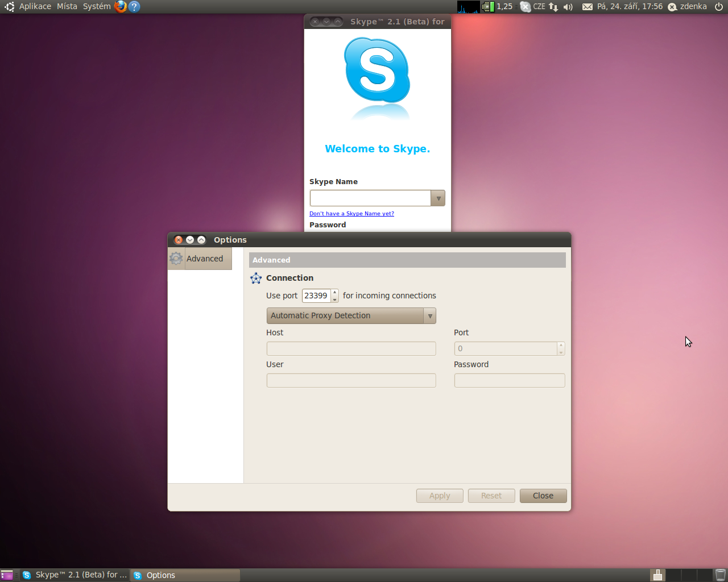Open the Skype tray icon in top panel
Image resolution: width=728 pixels, height=582 pixels.
(x=525, y=6)
